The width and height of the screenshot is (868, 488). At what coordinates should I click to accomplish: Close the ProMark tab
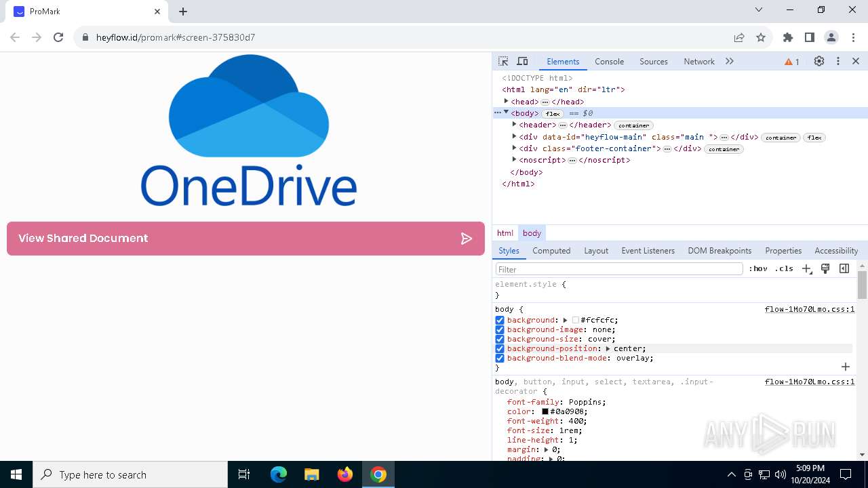(157, 12)
